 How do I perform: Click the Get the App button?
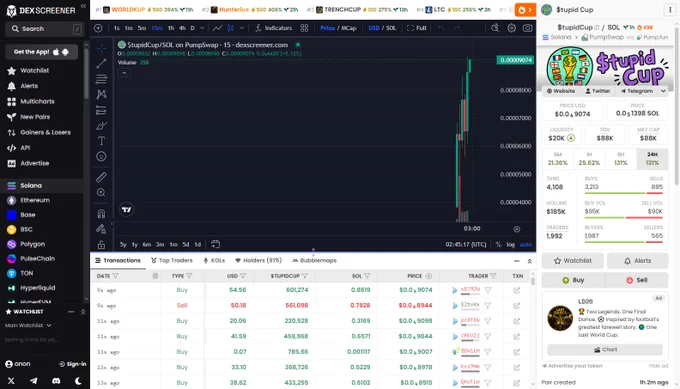(42, 52)
